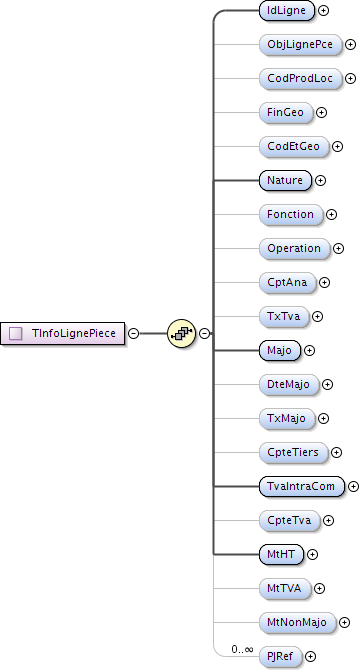
Task: Open the FinGeo plus expander
Action: pos(322,112)
